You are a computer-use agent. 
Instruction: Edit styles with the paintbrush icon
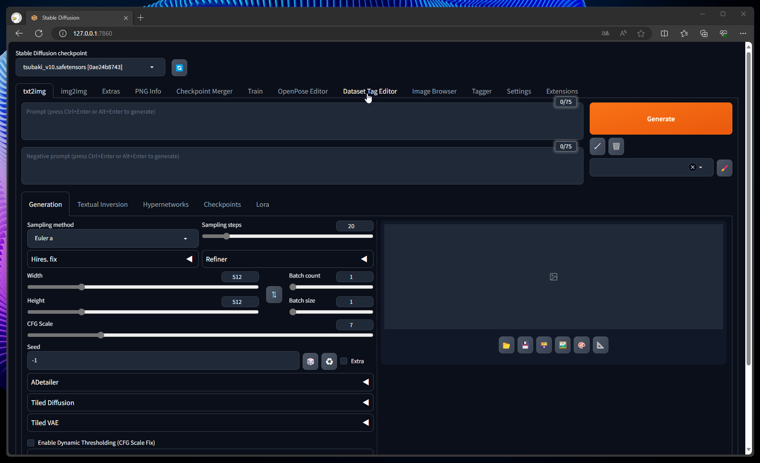724,168
